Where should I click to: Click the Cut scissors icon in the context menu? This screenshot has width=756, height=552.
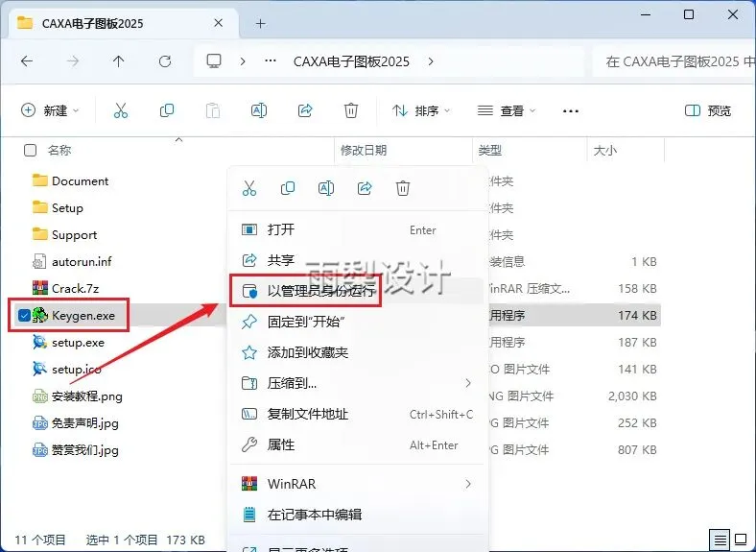tap(249, 188)
